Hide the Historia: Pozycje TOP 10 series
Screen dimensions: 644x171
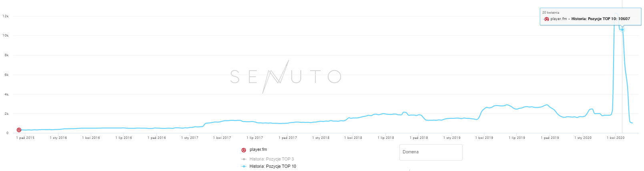pos(273,167)
